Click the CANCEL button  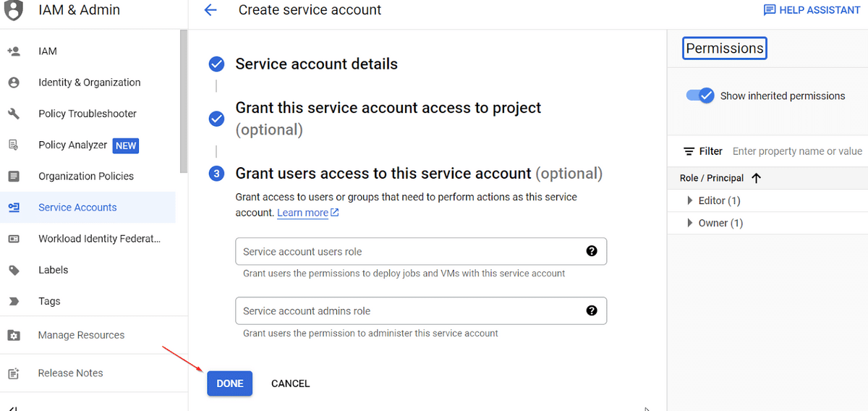point(290,384)
